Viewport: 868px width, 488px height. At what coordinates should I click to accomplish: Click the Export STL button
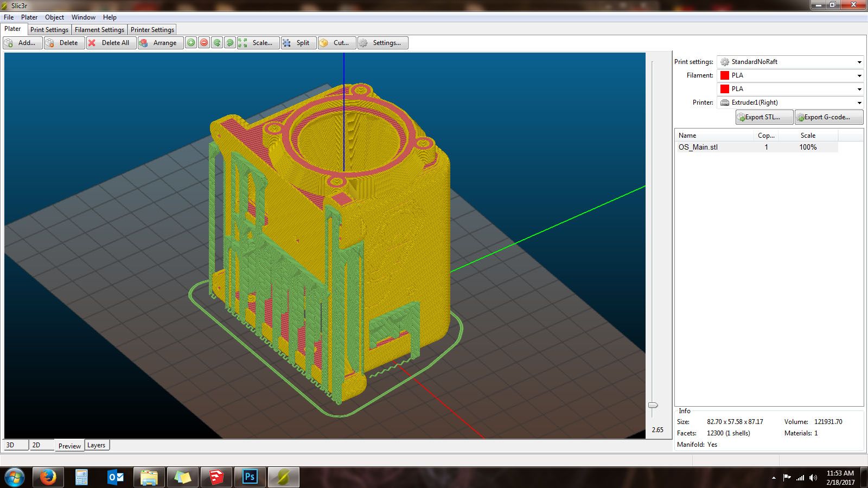pyautogui.click(x=763, y=117)
